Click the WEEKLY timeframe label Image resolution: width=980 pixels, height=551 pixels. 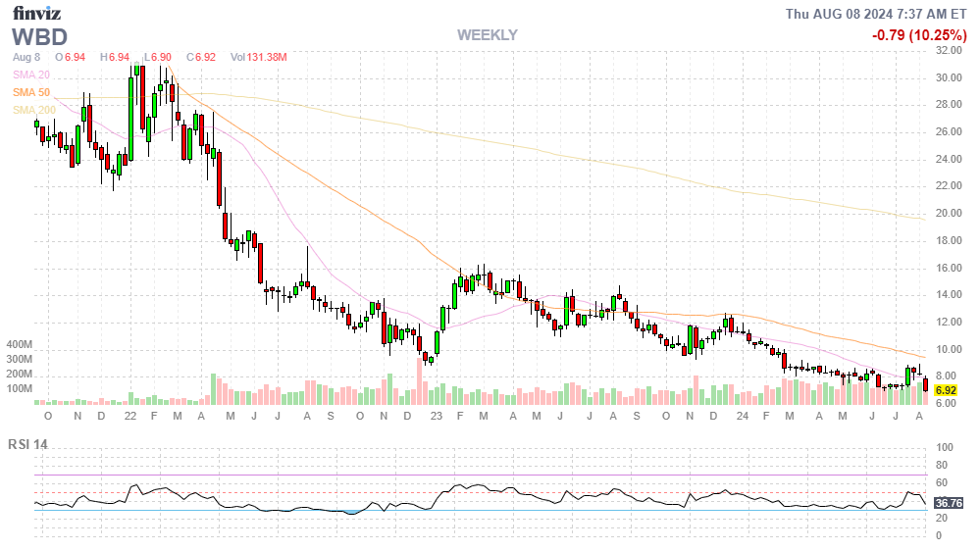click(x=487, y=35)
